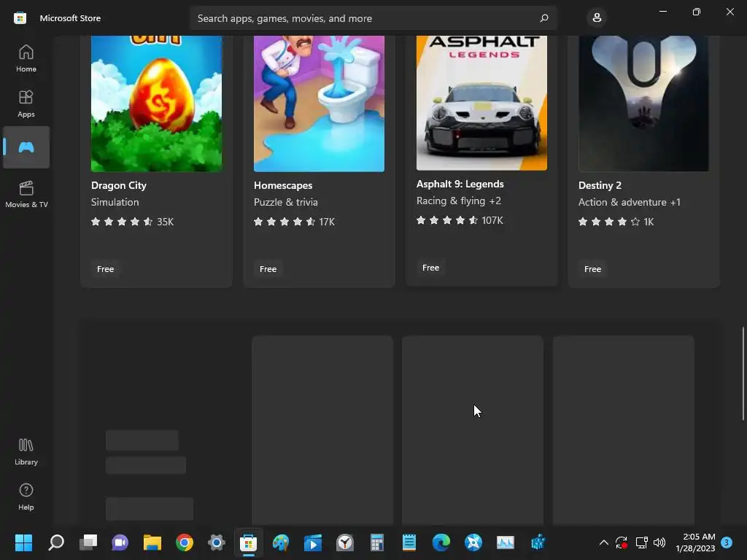Viewport: 747px width, 560px height.
Task: Launch Microsoft Edge from taskbar
Action: tap(441, 542)
